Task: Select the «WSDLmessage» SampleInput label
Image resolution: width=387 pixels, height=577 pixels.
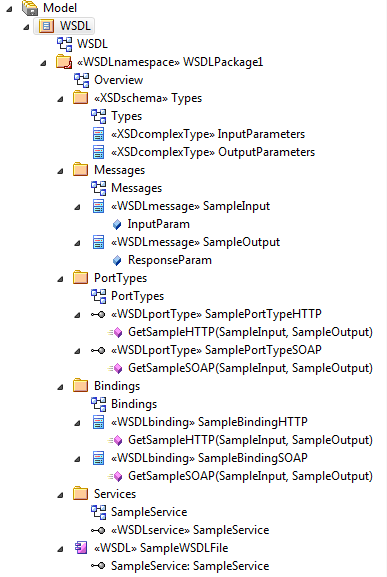Action: point(191,206)
